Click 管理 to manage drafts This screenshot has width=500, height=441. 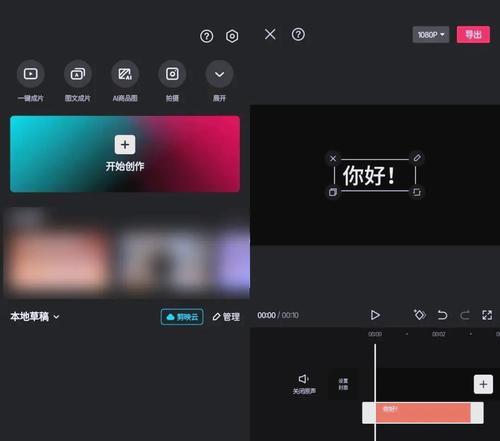click(226, 317)
